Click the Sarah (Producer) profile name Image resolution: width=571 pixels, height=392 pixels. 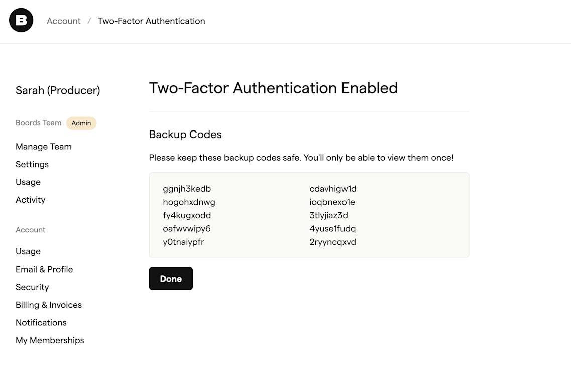tap(57, 90)
